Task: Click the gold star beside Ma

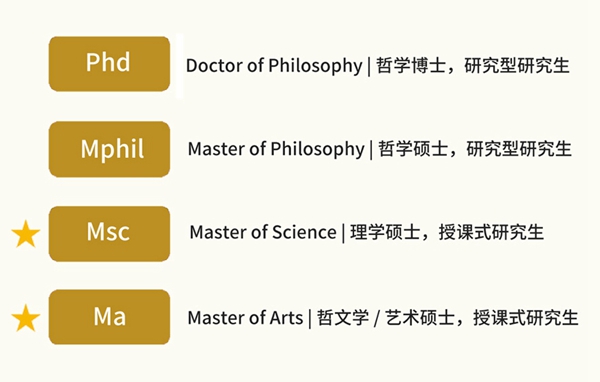Action: (x=26, y=318)
